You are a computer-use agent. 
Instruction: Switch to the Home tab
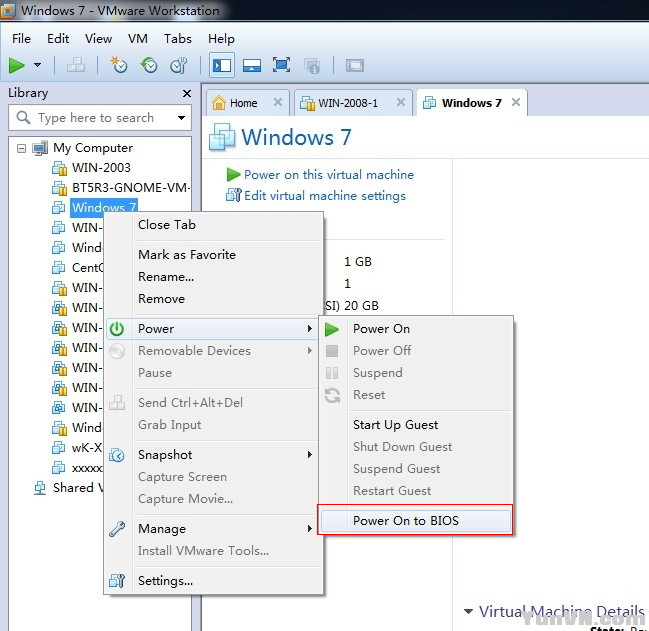click(x=243, y=103)
